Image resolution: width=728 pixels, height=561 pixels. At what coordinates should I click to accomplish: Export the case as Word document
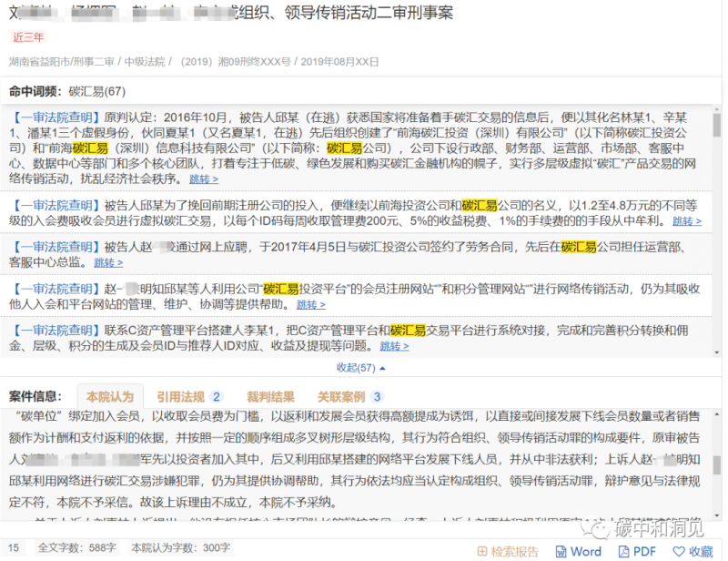[x=579, y=551]
